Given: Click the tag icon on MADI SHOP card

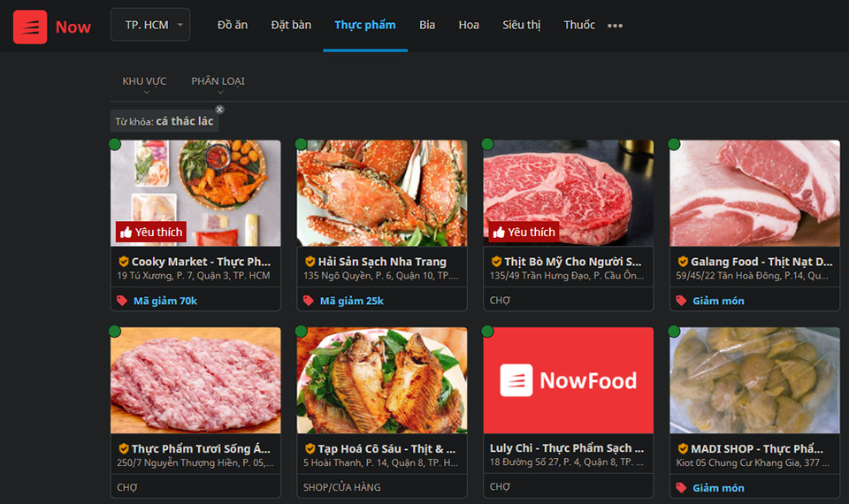Looking at the screenshot, I should coord(681,488).
